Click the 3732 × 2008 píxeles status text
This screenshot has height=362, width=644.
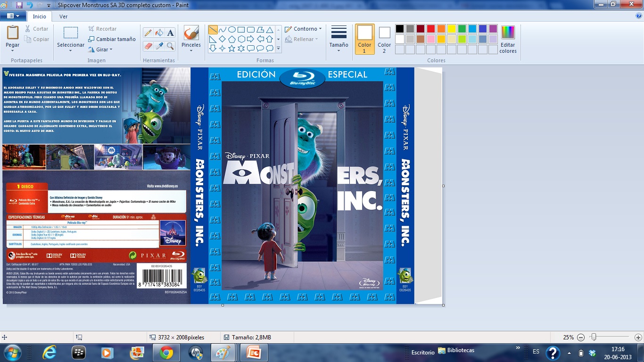(x=181, y=337)
